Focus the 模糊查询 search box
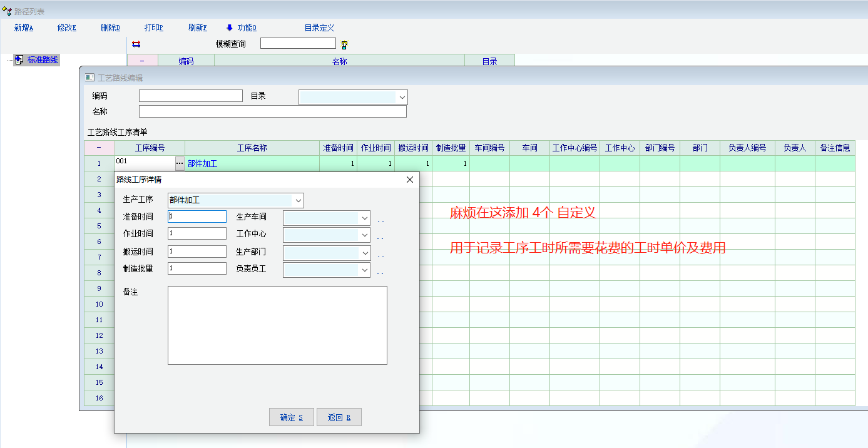The width and height of the screenshot is (868, 448). point(298,44)
